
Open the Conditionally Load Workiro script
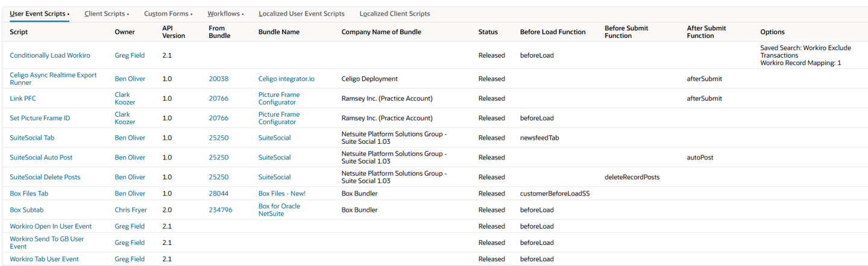coord(50,55)
